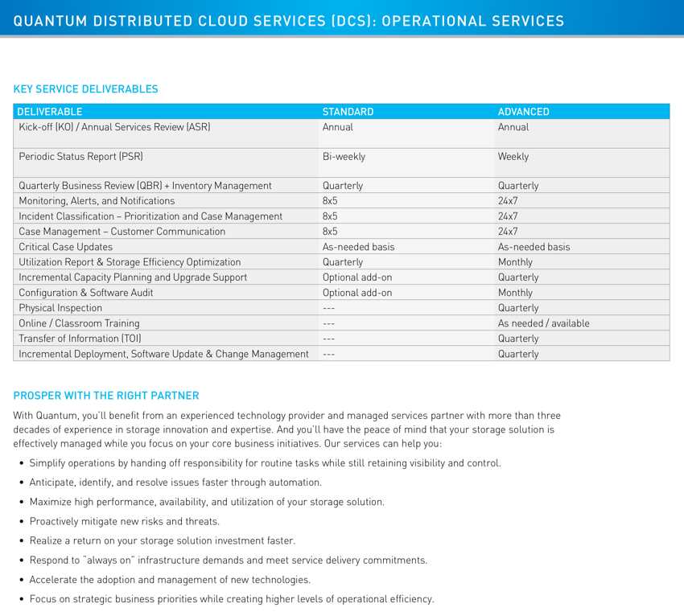Screen dimensions: 684x616
Task: Select 'Configuration & Software Audit' cell
Action: (x=85, y=293)
